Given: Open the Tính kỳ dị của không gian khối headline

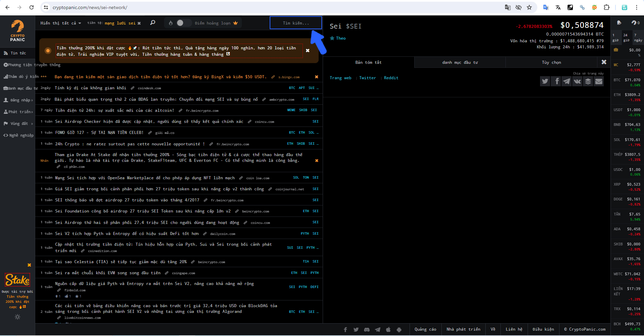Looking at the screenshot, I should pos(91,88).
